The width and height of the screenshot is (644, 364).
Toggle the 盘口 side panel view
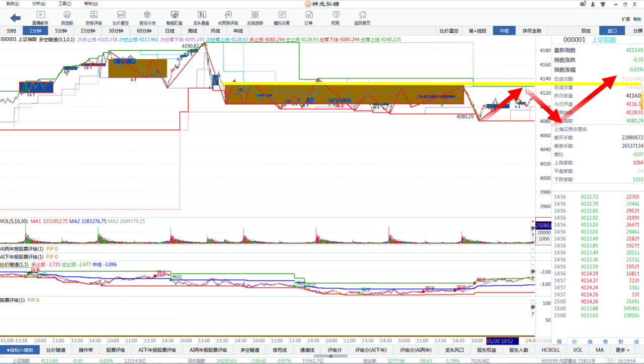[x=612, y=31]
